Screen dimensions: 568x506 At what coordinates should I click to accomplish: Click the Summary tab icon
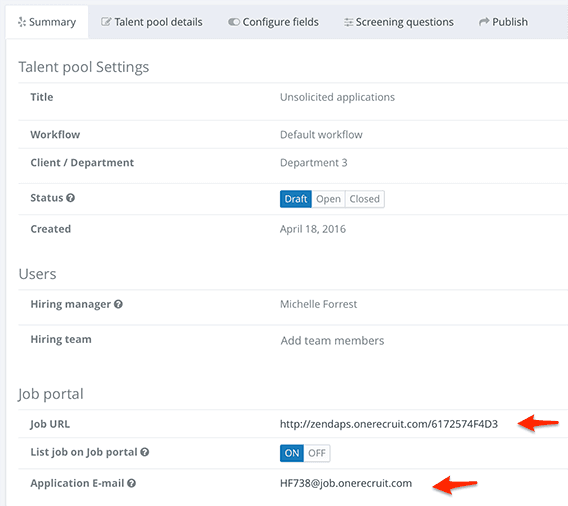point(22,22)
